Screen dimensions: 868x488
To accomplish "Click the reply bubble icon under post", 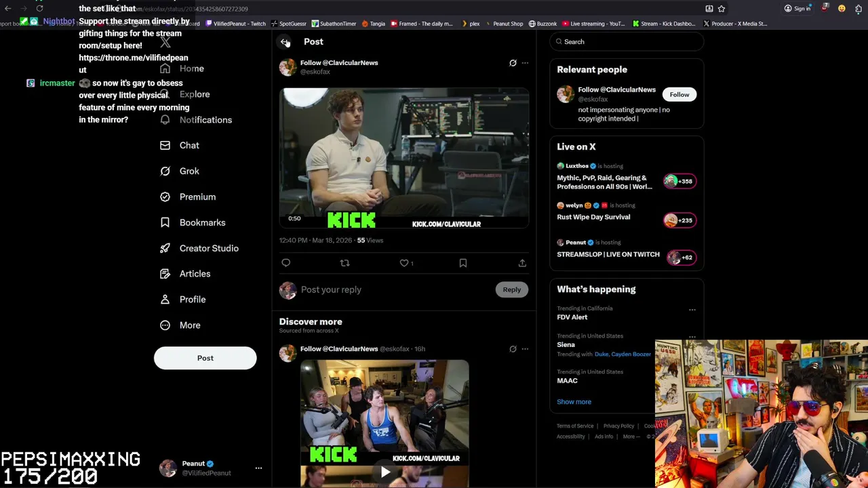I will pos(286,263).
